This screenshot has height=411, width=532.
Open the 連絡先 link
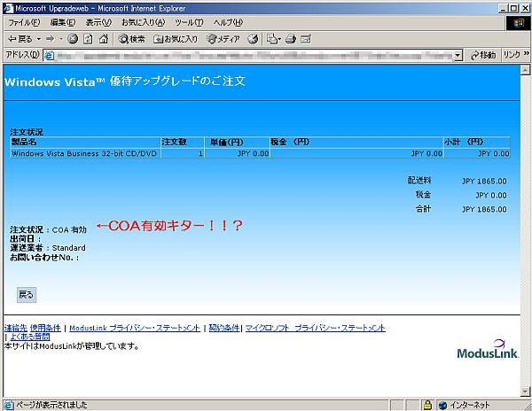click(16, 328)
